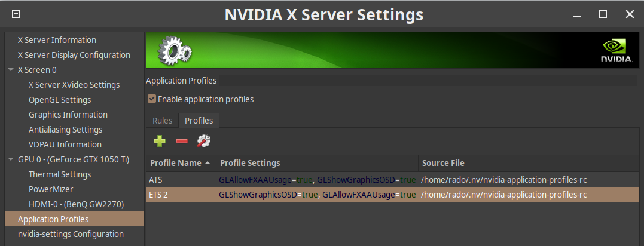Click the ETS 2 row source file path

click(x=504, y=195)
